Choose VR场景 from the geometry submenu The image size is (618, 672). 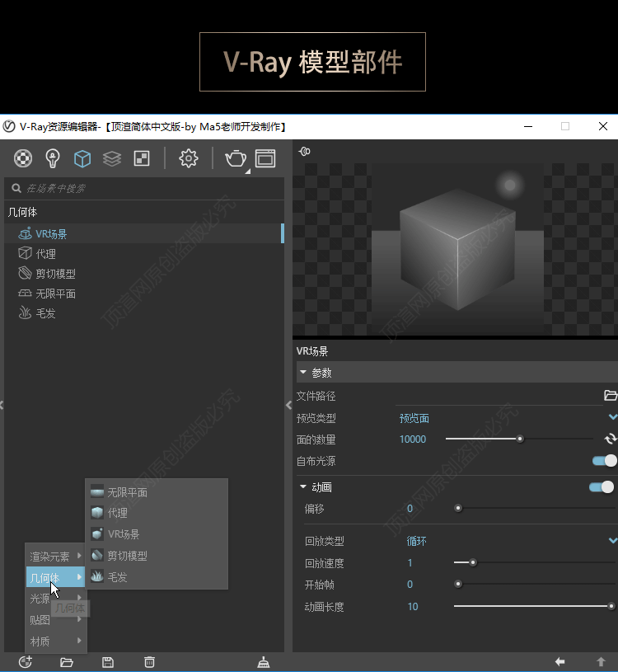pos(157,534)
